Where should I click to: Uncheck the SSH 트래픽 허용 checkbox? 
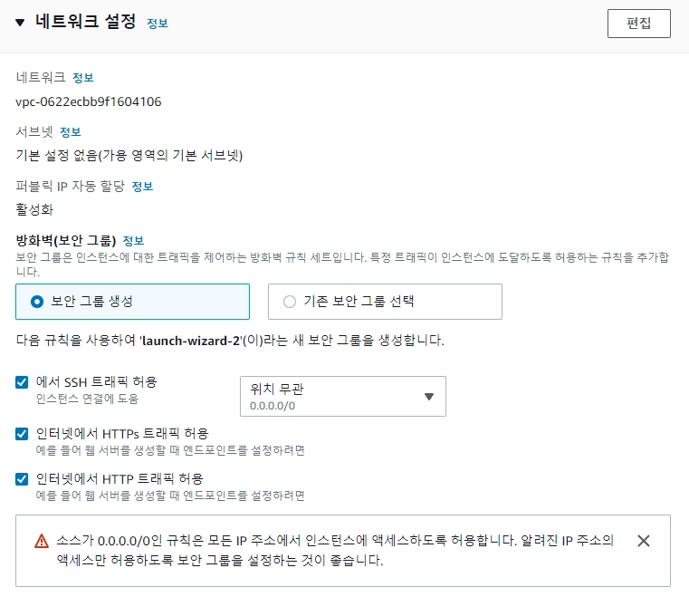(x=22, y=382)
